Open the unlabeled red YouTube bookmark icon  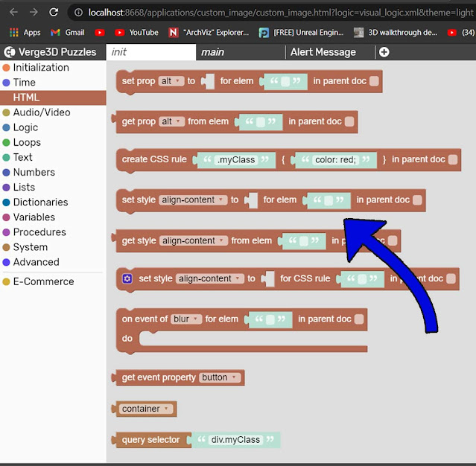coord(100,33)
